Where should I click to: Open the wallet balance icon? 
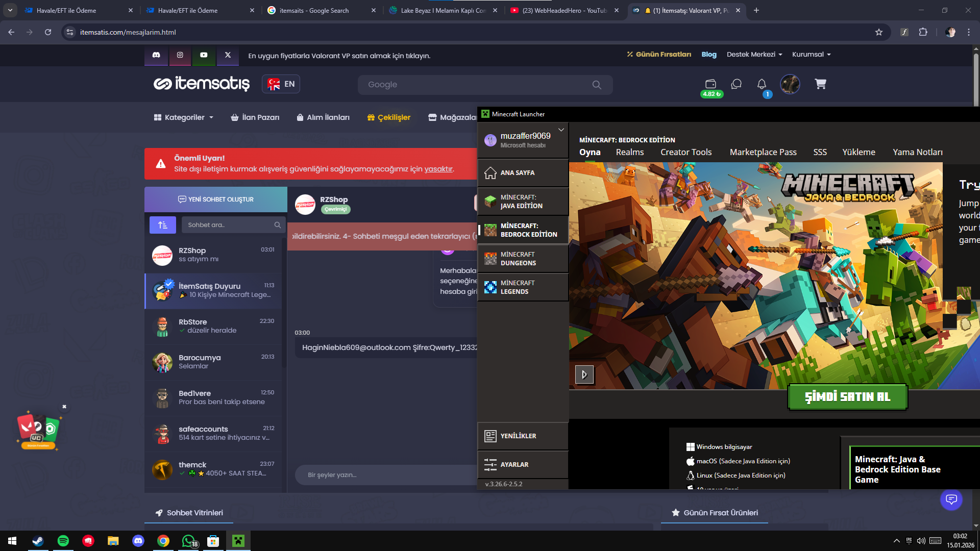pyautogui.click(x=710, y=84)
